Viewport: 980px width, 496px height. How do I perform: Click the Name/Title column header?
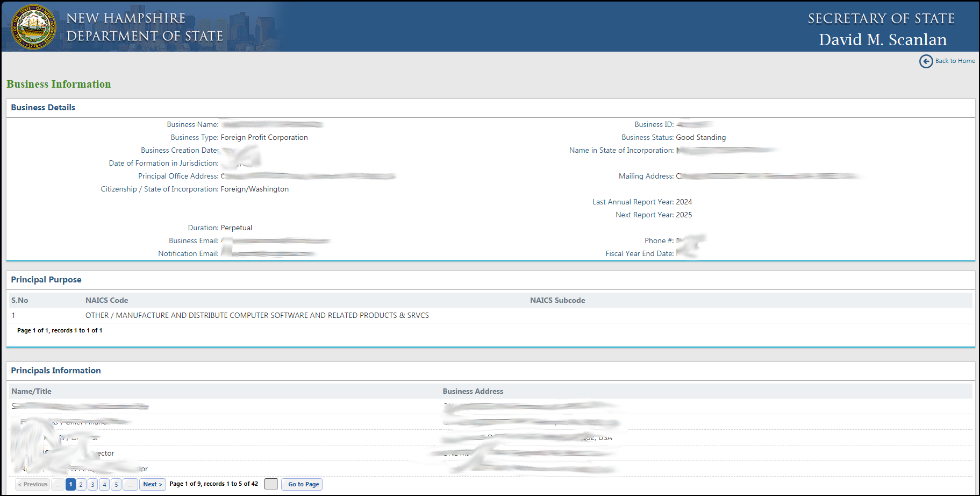pos(32,391)
